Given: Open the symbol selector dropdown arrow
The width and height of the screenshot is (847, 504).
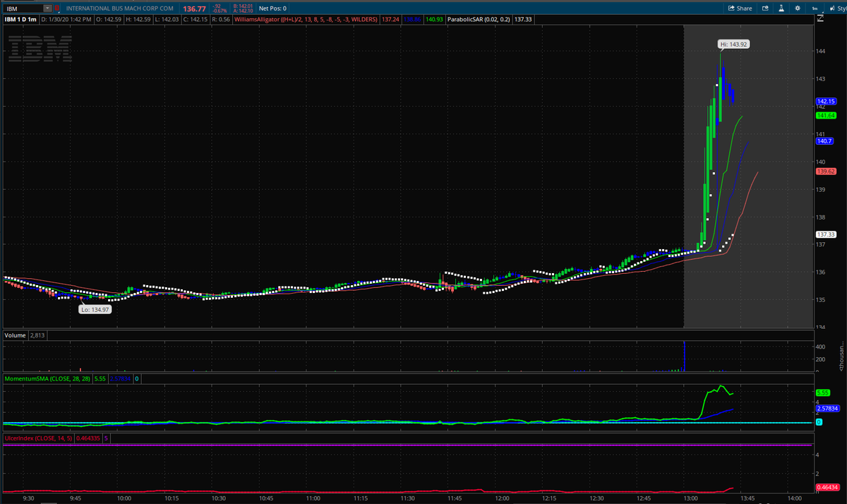Looking at the screenshot, I should (47, 8).
